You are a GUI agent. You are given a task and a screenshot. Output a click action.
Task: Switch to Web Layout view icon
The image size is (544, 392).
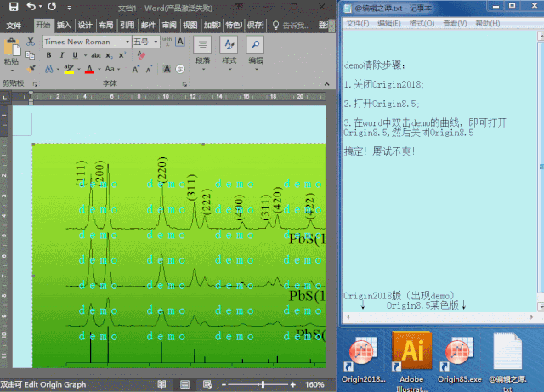207,384
